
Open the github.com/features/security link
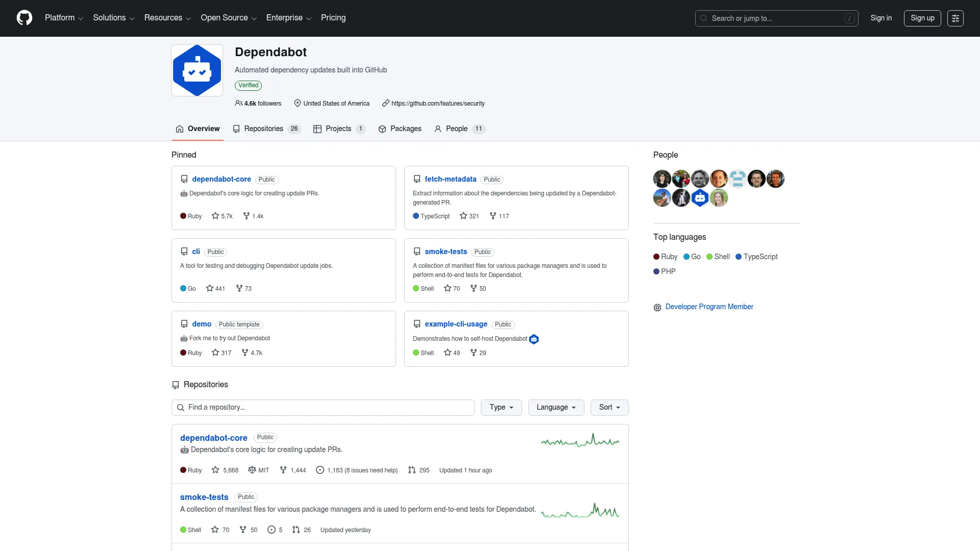click(438, 103)
